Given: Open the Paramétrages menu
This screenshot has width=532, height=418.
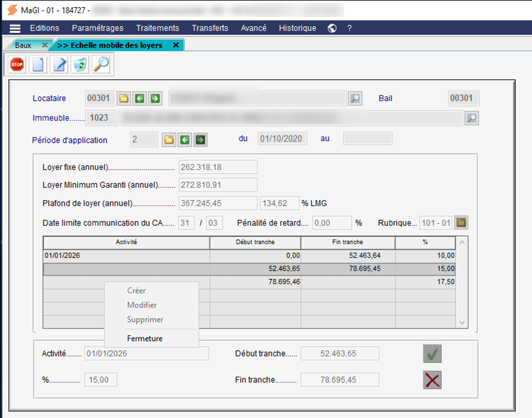Looking at the screenshot, I should click(x=97, y=28).
